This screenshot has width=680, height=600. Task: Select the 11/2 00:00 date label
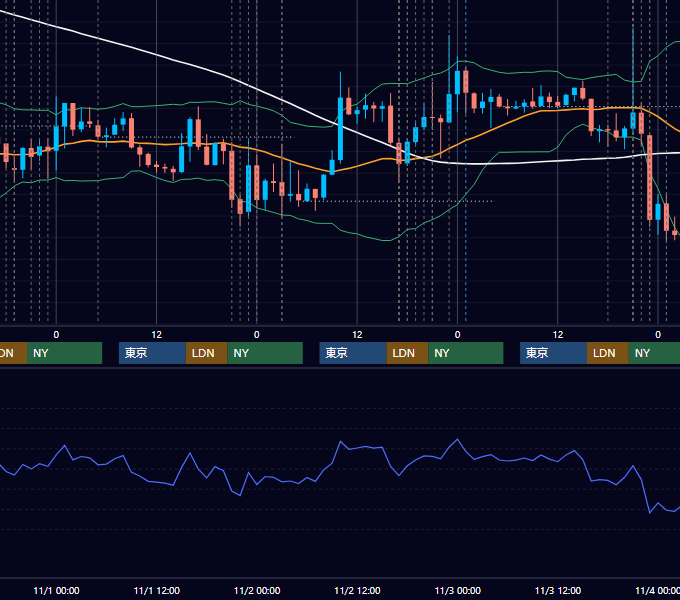(x=257, y=590)
